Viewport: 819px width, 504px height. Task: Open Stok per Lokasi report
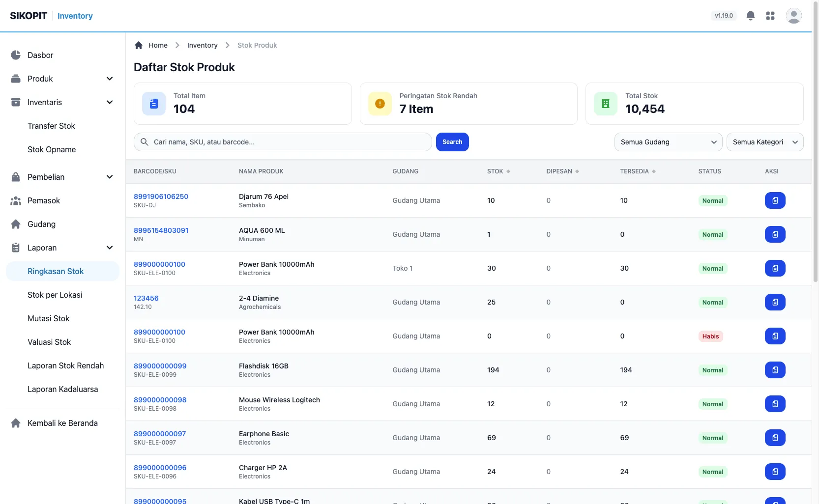pos(55,295)
